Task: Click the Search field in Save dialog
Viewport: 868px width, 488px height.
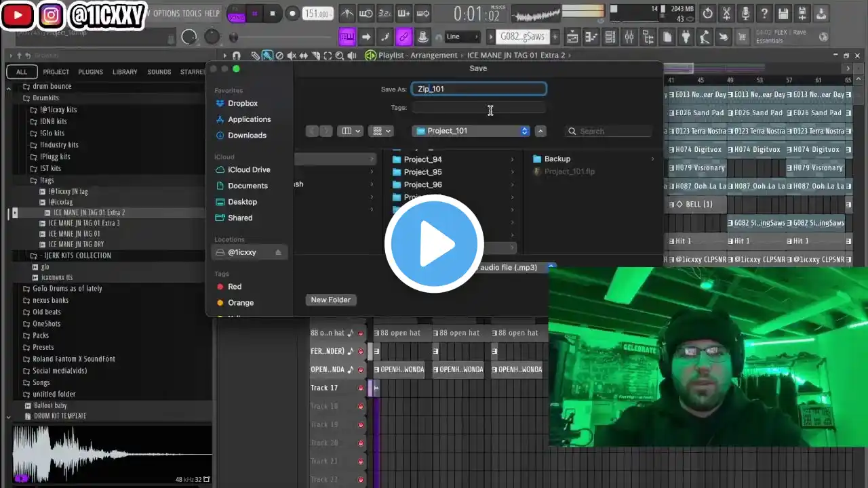Action: click(608, 131)
